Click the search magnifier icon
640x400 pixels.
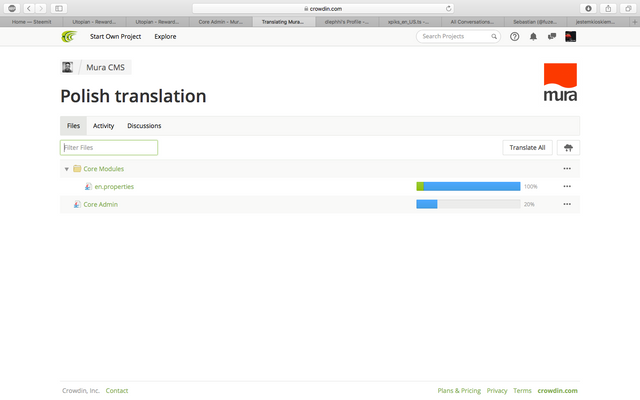point(494,37)
